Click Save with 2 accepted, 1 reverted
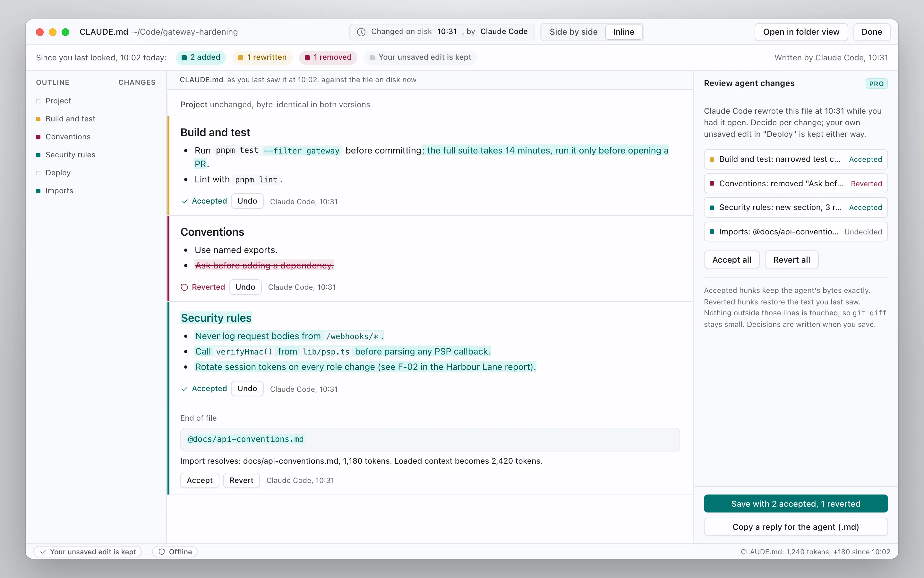 tap(796, 504)
